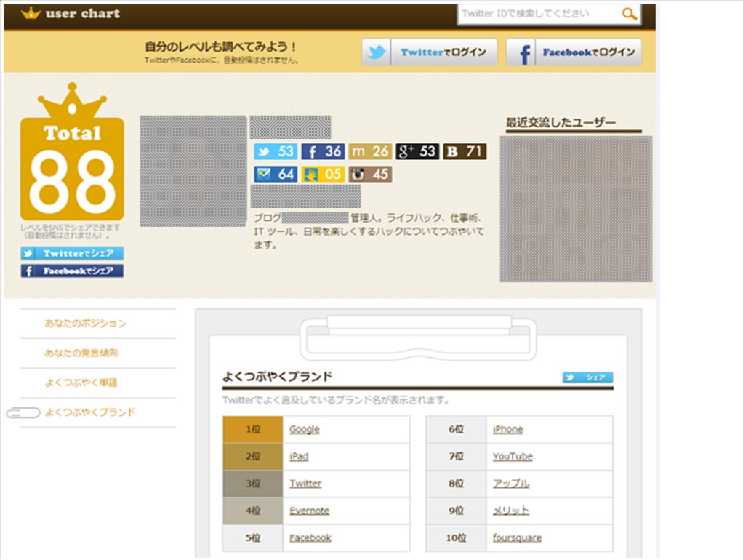This screenshot has width=743, height=560.
Task: Share level via Facebookでシェア button
Action: point(72,271)
